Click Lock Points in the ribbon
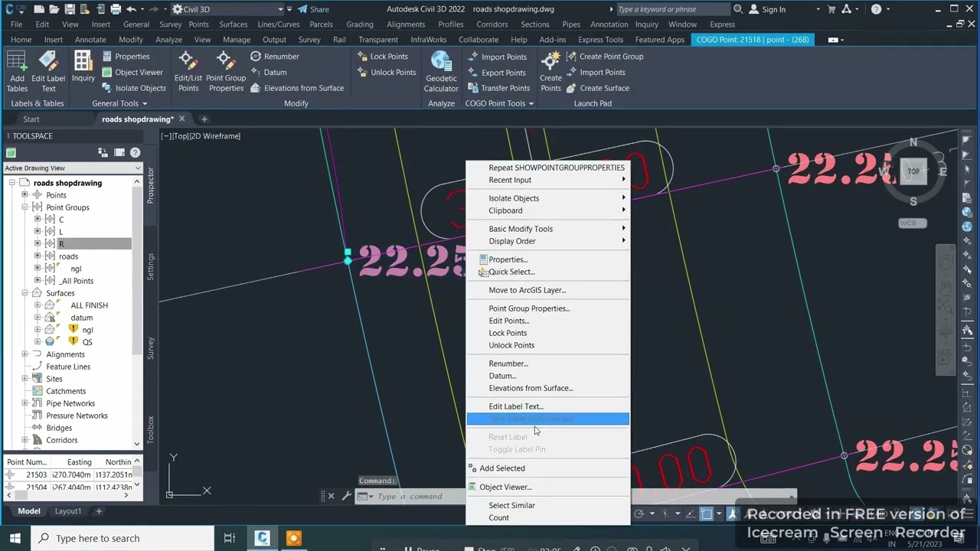 pos(382,57)
